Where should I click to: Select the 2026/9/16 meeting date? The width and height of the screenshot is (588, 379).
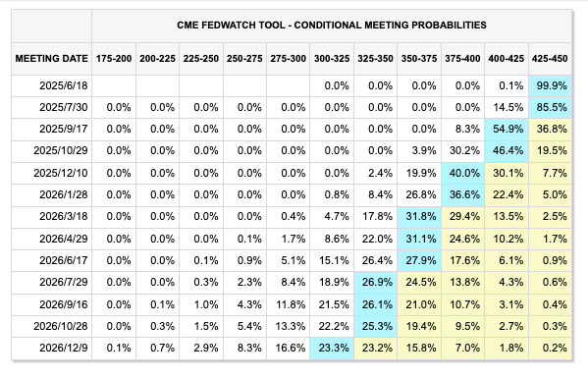64,304
